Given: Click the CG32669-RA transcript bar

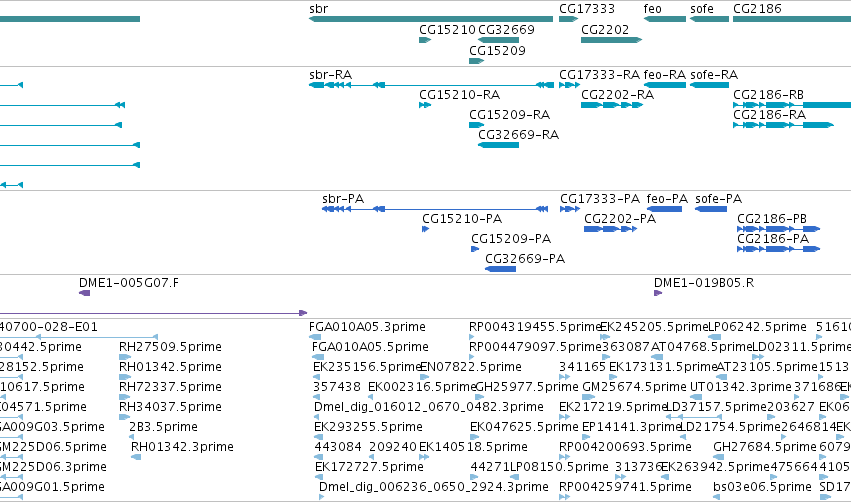Looking at the screenshot, I should (x=498, y=145).
